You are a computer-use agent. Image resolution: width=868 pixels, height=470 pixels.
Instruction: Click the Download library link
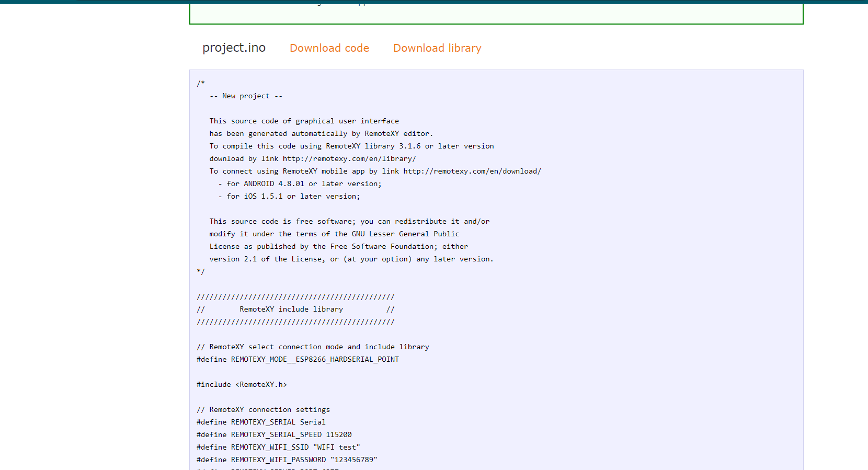point(437,48)
